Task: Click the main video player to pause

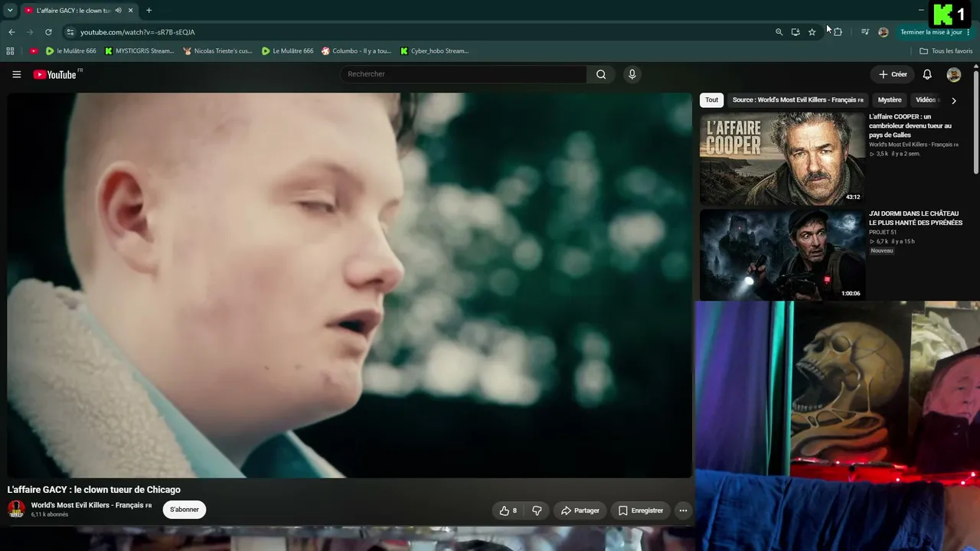Action: point(350,285)
